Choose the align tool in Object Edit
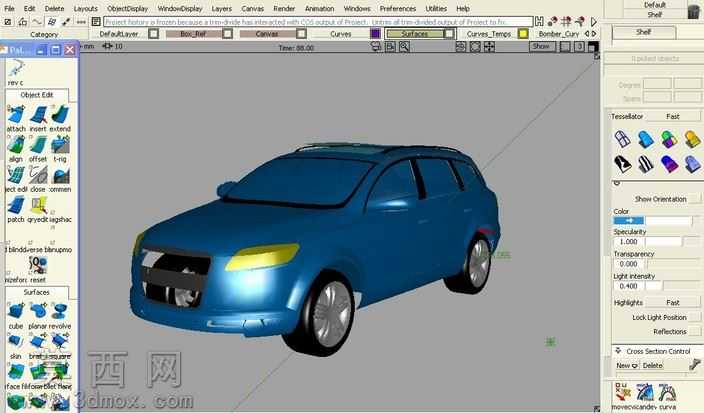704x413 pixels. (16, 145)
